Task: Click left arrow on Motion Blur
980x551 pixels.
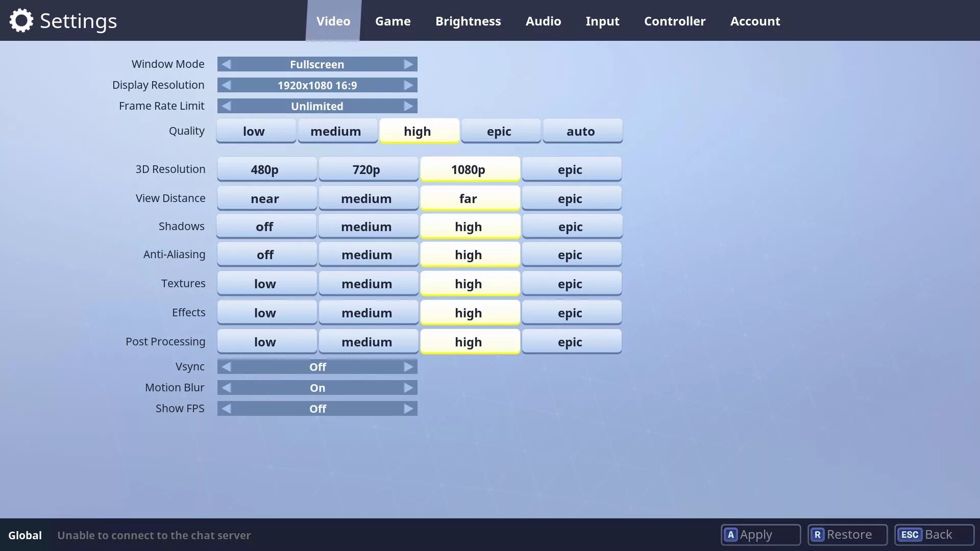Action: [x=226, y=388]
